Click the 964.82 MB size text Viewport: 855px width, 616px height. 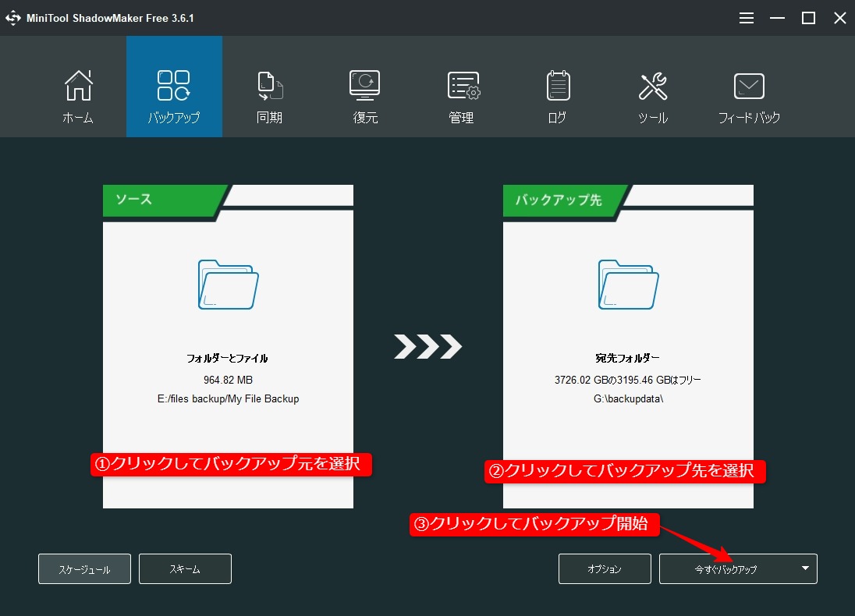tap(228, 380)
